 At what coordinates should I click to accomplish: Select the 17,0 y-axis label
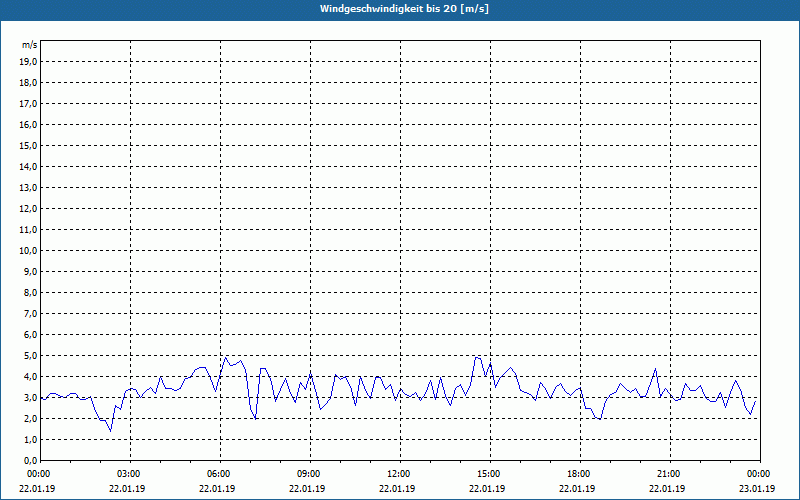click(x=28, y=104)
